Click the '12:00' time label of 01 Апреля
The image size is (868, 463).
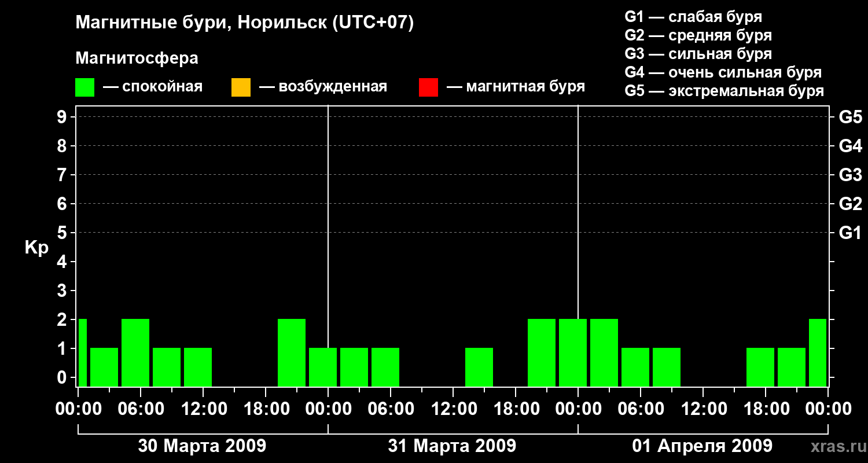click(703, 409)
